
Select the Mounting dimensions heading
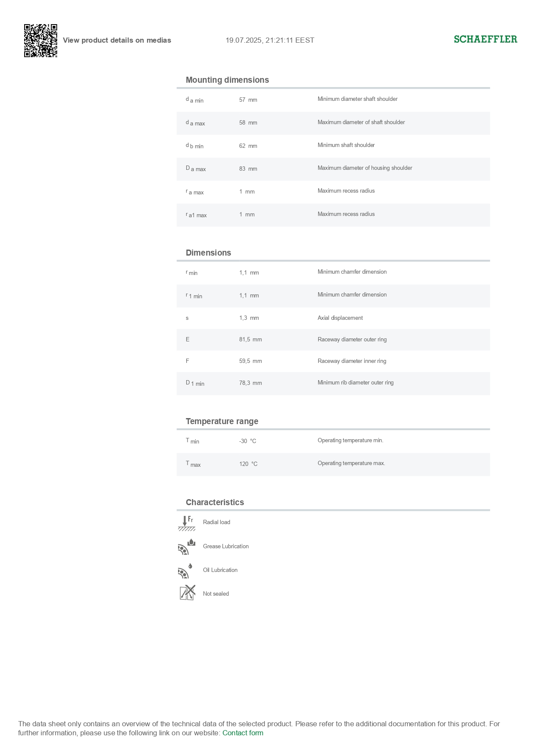[x=227, y=80]
